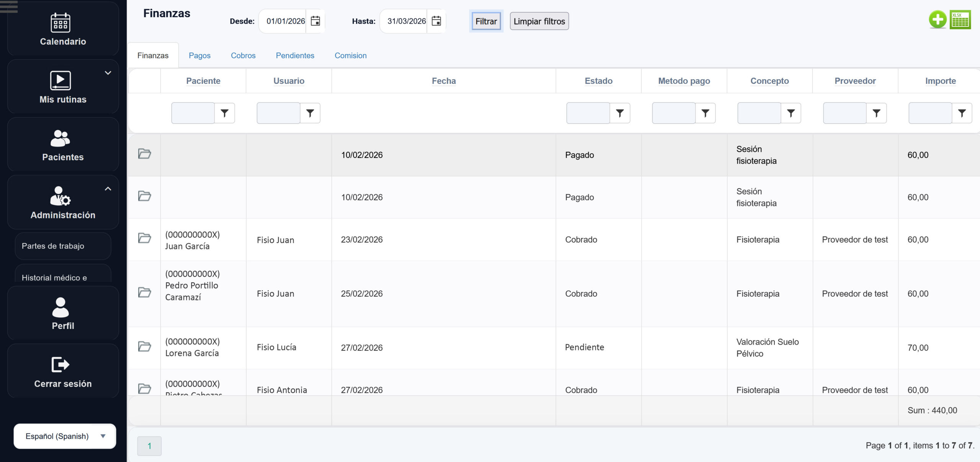Go to Pacientes in the sidebar
The width and height of the screenshot is (980, 462).
(x=63, y=145)
